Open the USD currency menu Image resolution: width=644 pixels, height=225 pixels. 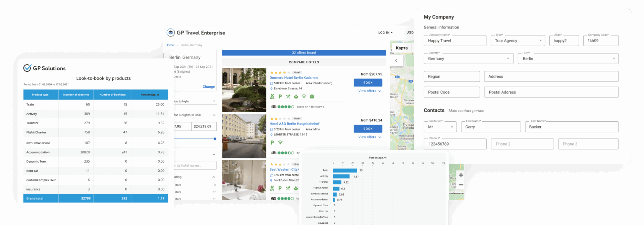[410, 33]
